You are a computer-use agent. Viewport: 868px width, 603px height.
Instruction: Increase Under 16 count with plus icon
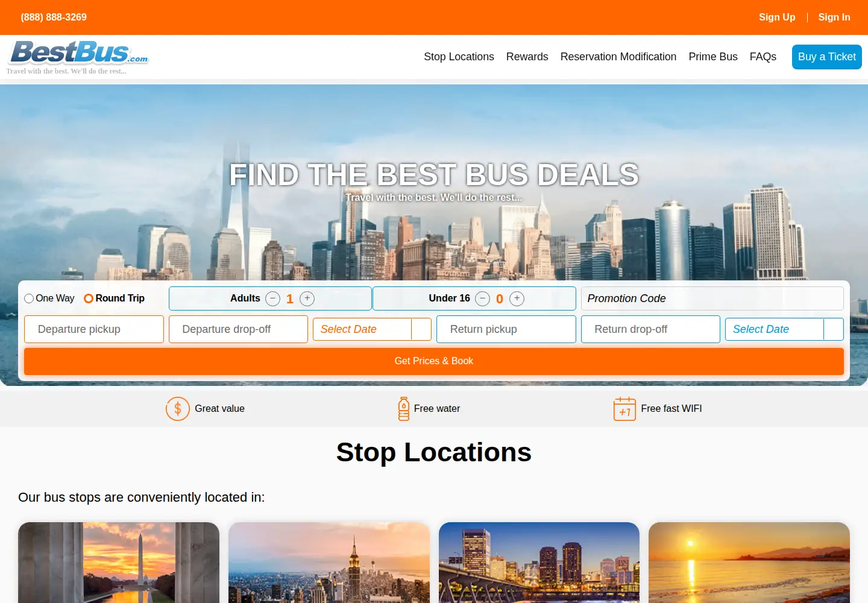point(517,298)
